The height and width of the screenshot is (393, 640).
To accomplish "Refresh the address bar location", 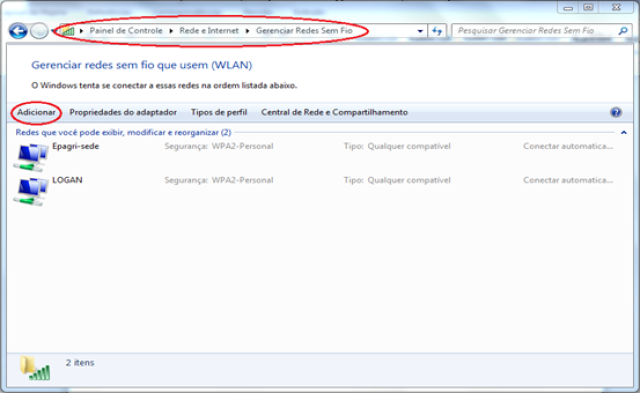I will tap(437, 31).
